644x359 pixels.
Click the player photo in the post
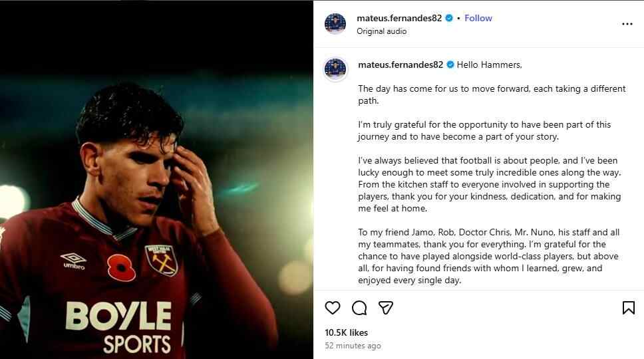point(156,179)
